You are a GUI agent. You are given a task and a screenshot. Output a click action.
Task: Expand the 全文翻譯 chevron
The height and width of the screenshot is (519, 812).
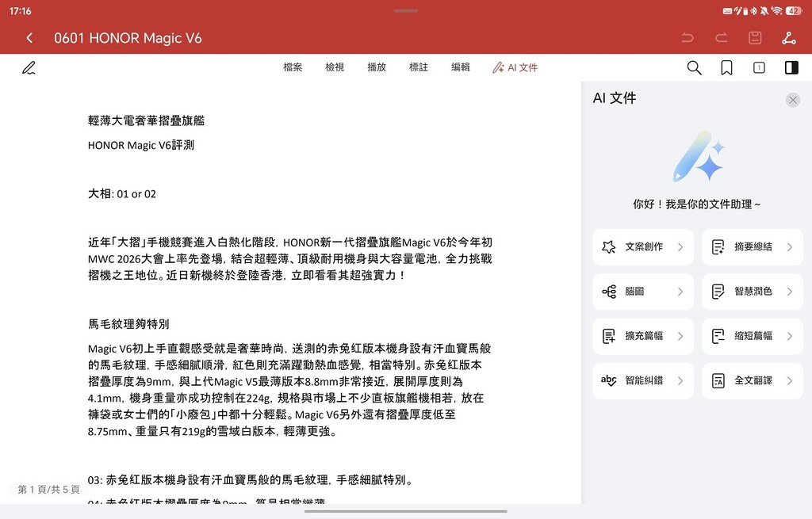pos(790,381)
